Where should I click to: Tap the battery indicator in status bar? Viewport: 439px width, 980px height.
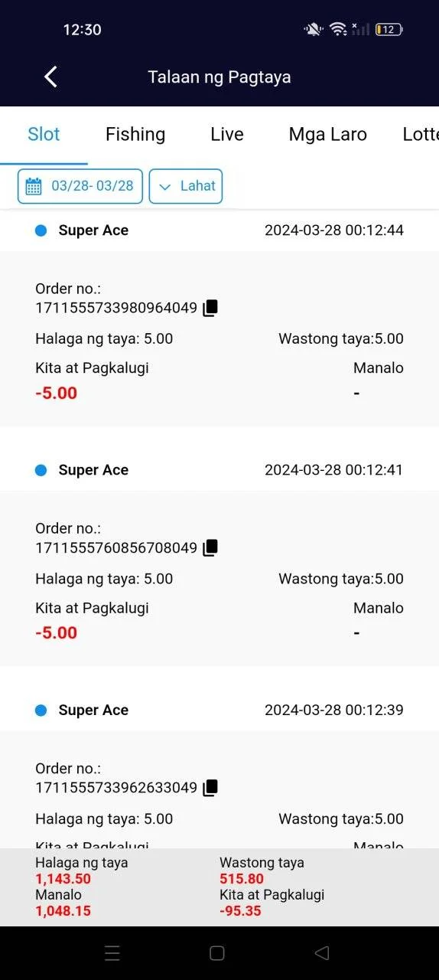(389, 29)
